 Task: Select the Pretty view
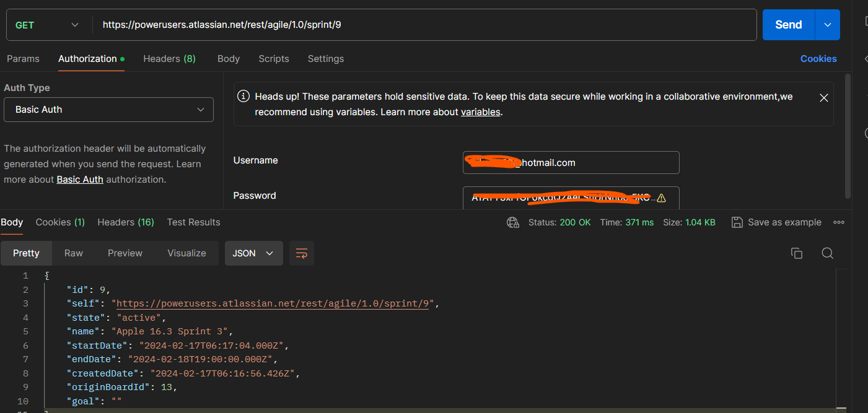(26, 253)
